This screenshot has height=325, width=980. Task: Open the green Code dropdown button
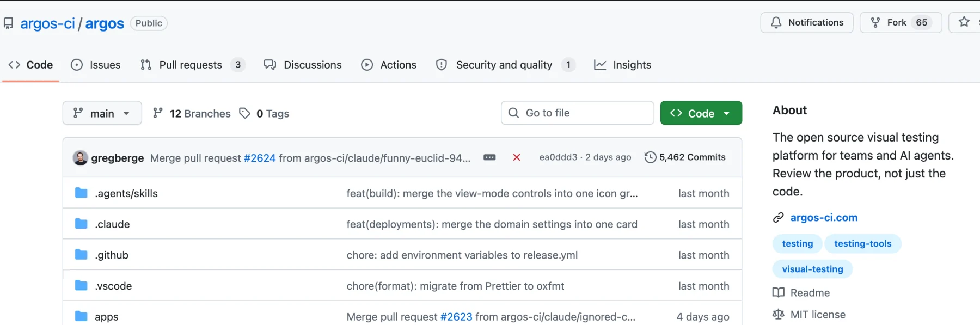[701, 113]
